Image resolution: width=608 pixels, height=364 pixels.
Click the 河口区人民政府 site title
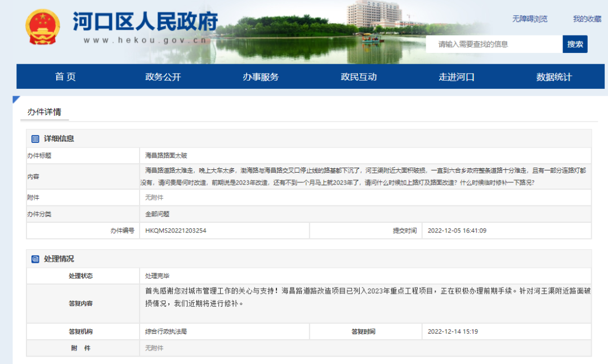click(x=145, y=21)
